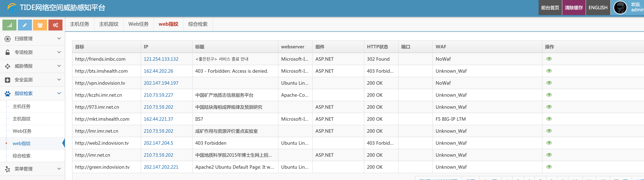Click the HTTP状态 column header
Image resolution: width=644 pixels, height=180 pixels.
tap(381, 47)
